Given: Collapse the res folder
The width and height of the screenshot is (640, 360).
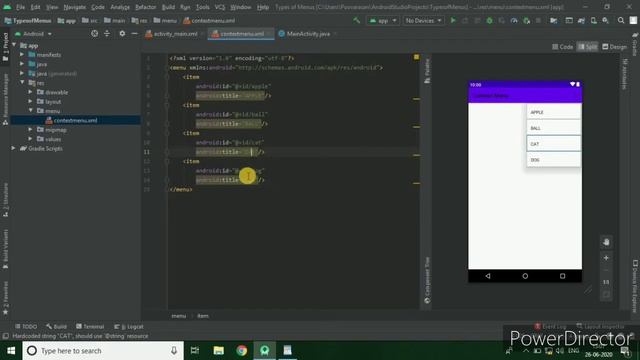Looking at the screenshot, I should 22,83.
